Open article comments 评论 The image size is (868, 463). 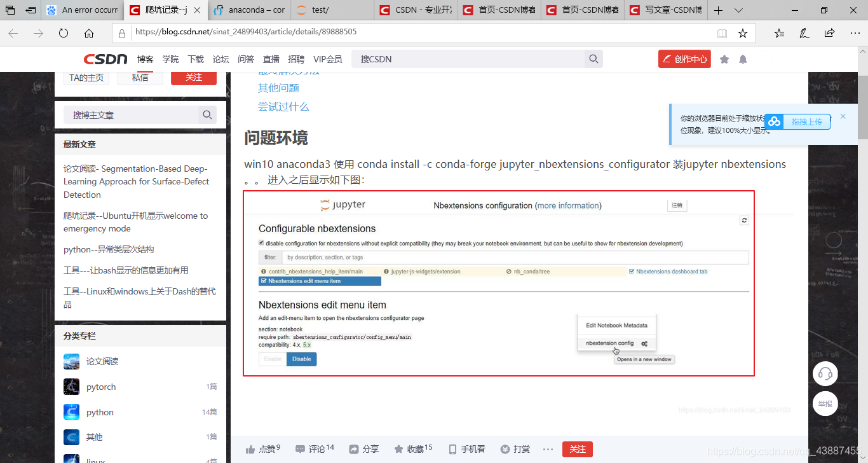(315, 449)
